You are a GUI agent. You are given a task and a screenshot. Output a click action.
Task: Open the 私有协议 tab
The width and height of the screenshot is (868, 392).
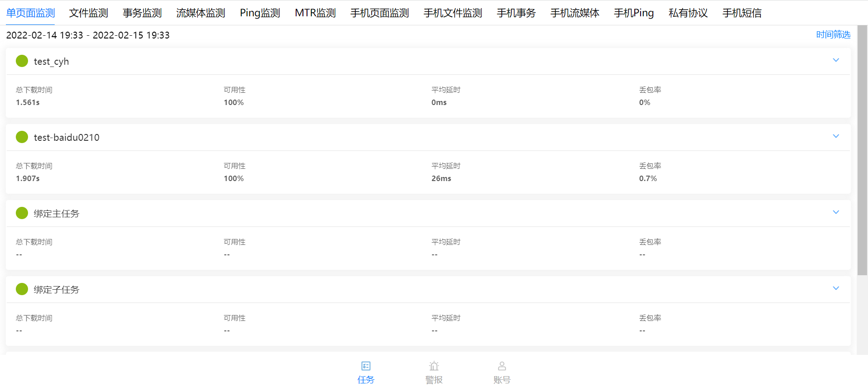tap(688, 13)
